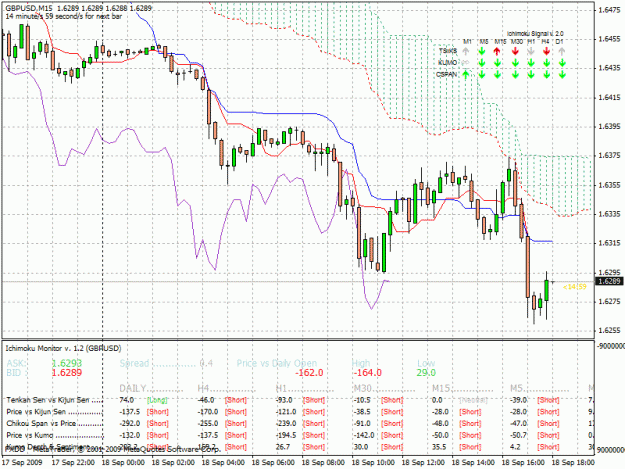The height and width of the screenshot is (469, 625).
Task: Click the 'Ichimoku Signal v. 2.0' title
Action: click(x=535, y=34)
